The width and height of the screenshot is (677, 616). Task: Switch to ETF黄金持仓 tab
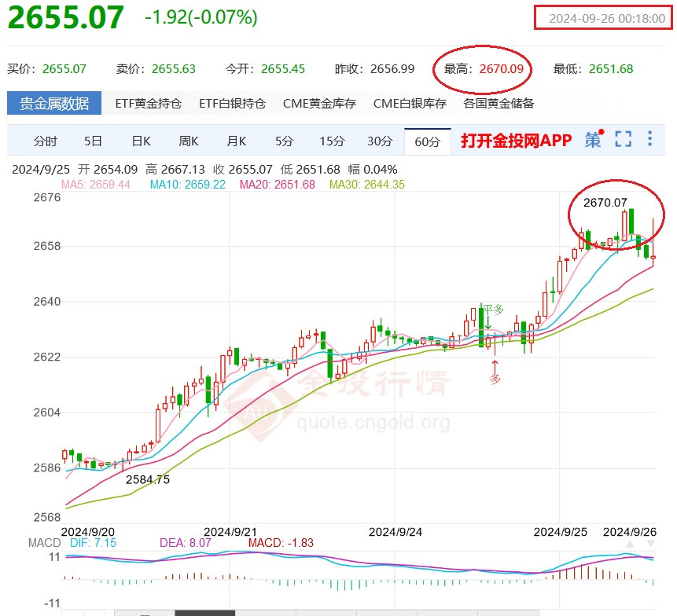click(148, 104)
